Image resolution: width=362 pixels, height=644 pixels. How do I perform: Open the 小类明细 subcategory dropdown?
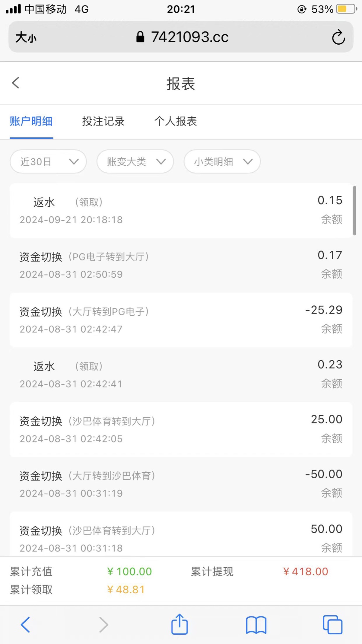point(222,162)
